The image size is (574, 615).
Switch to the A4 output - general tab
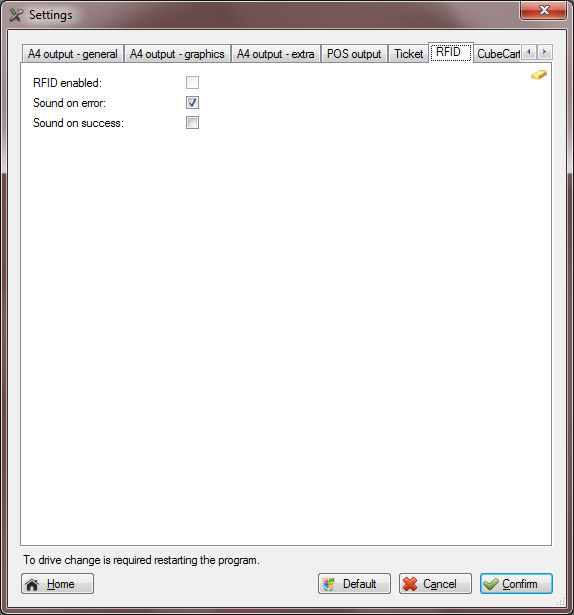click(x=73, y=54)
